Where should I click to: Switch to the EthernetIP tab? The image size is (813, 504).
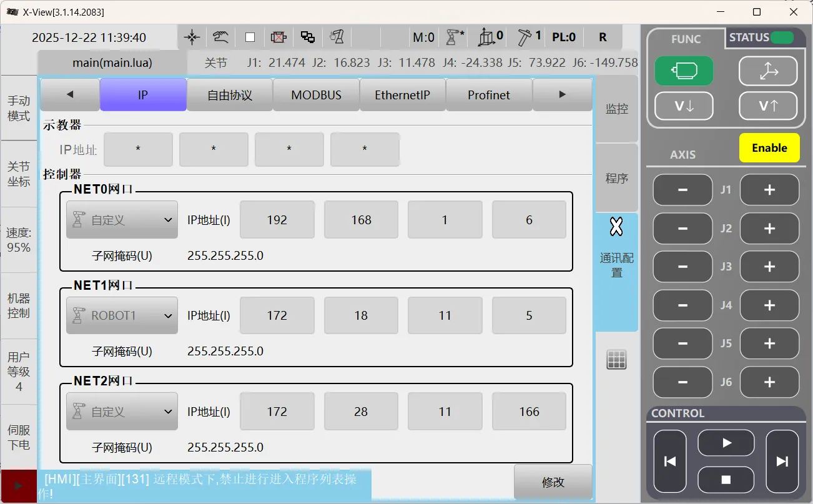[403, 95]
